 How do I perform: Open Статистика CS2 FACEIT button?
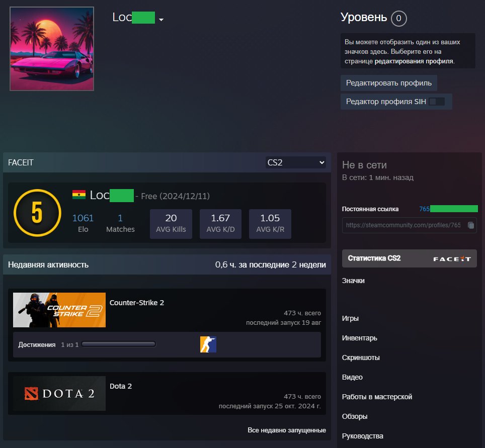point(409,258)
